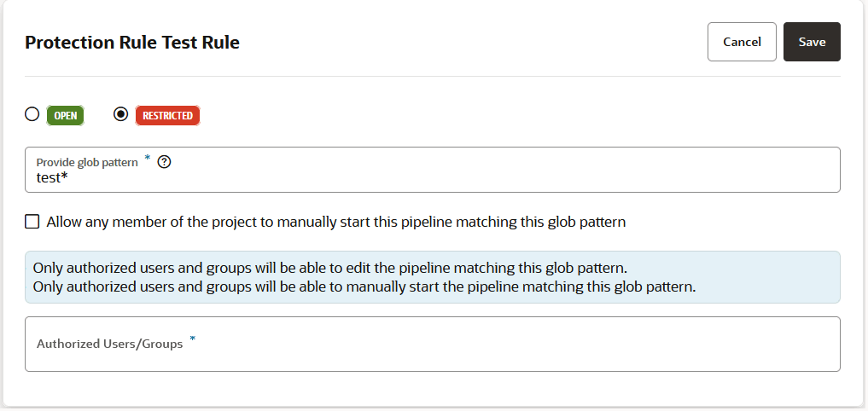Viewport: 868px width, 411px height.
Task: Click the red RESTRICTED badge
Action: coord(167,116)
